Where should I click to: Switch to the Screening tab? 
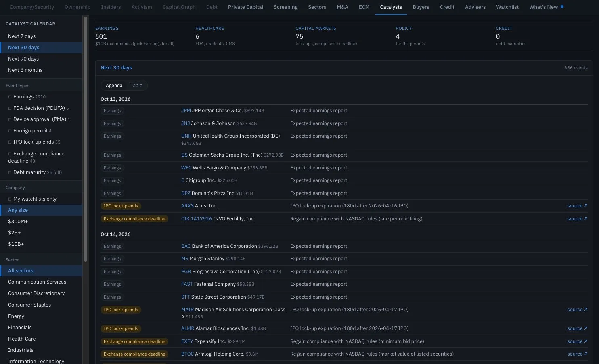click(x=285, y=7)
